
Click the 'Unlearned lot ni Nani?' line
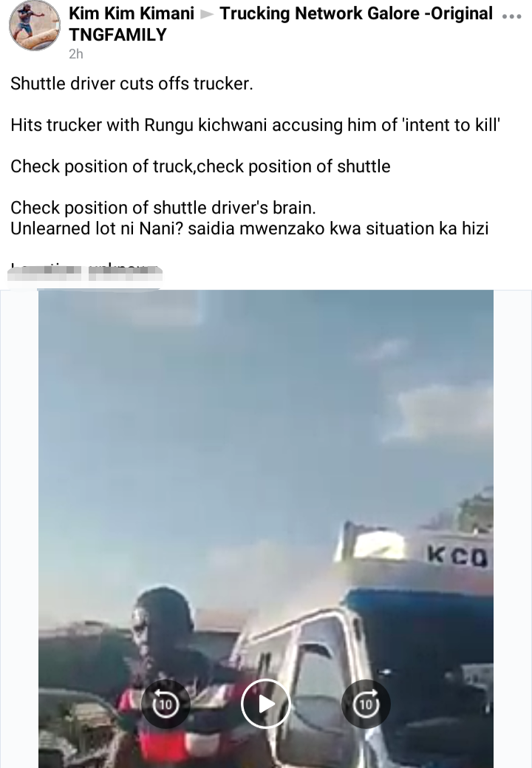coord(250,228)
